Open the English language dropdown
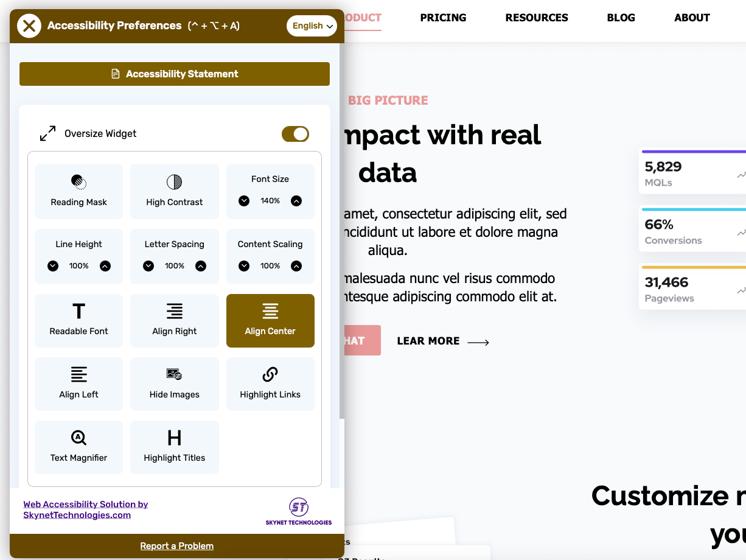 [312, 26]
